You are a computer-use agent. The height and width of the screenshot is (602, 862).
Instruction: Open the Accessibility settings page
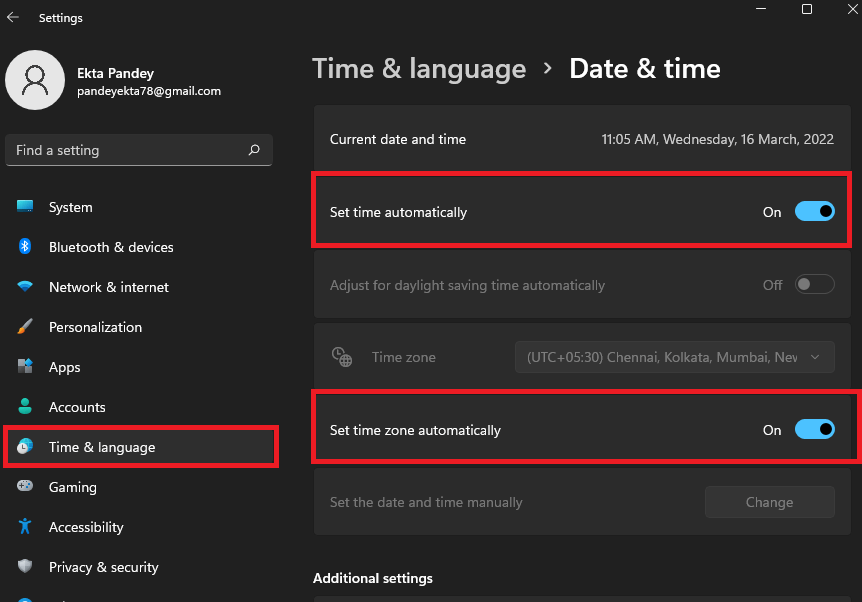point(86,527)
